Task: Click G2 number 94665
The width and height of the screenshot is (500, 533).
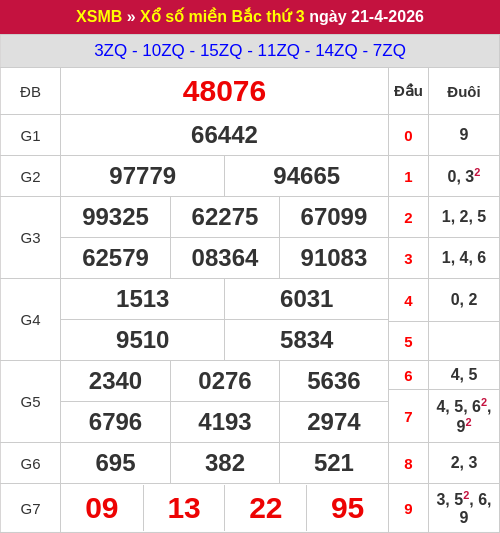Action: 306,176
